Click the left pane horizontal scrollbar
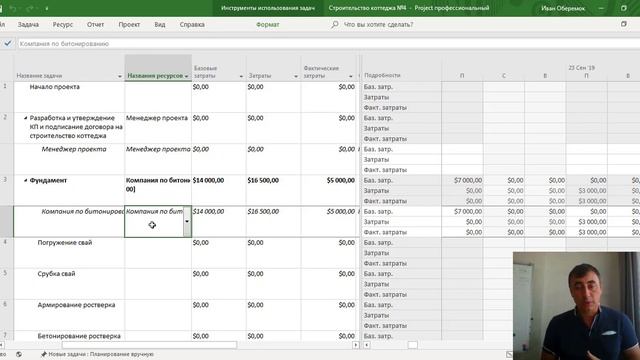 pyautogui.click(x=149, y=345)
